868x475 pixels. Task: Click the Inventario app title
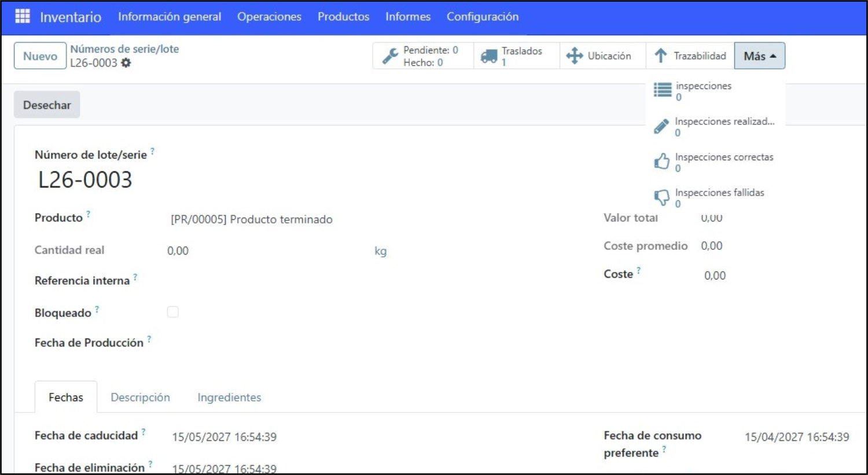coord(71,17)
